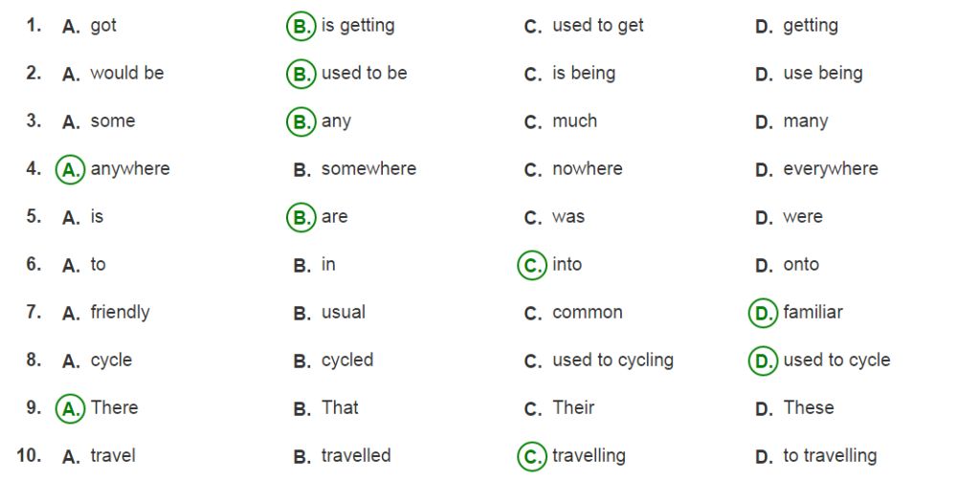Choose option C 'much' for question 3

tap(561, 121)
